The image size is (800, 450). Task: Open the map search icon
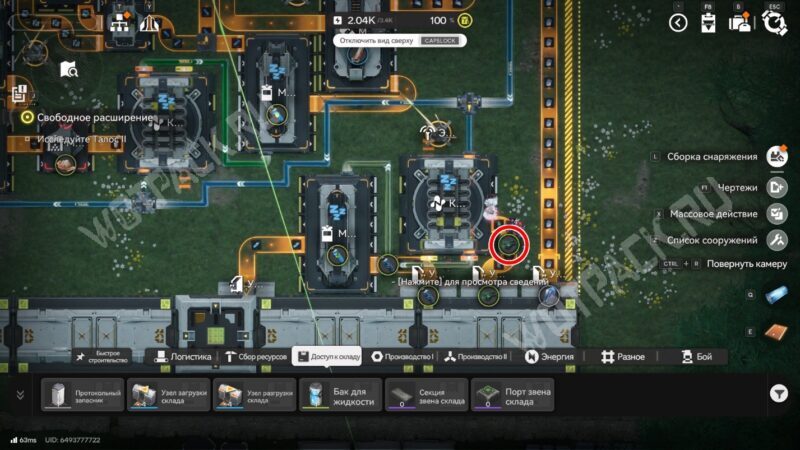pyautogui.click(x=68, y=69)
